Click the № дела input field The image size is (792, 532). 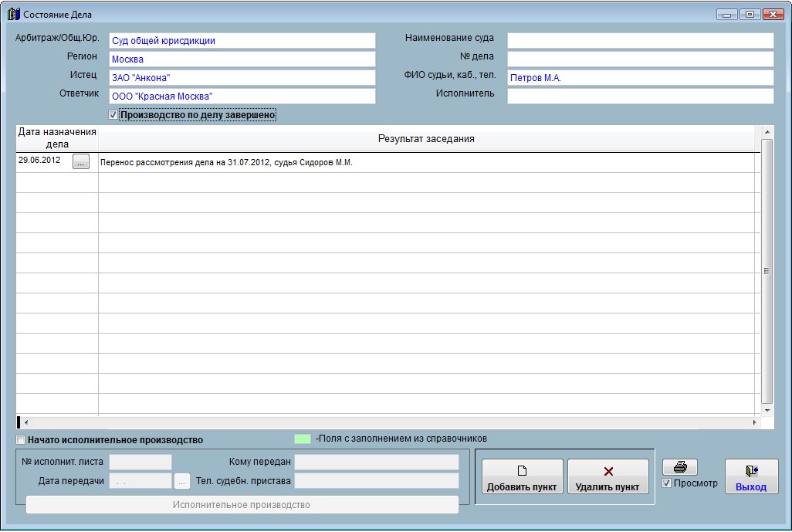pyautogui.click(x=640, y=59)
